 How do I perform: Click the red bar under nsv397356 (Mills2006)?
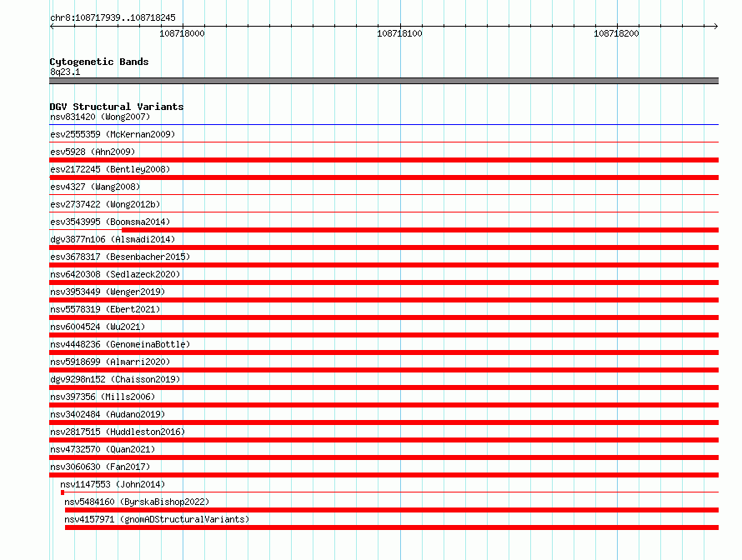pos(384,405)
